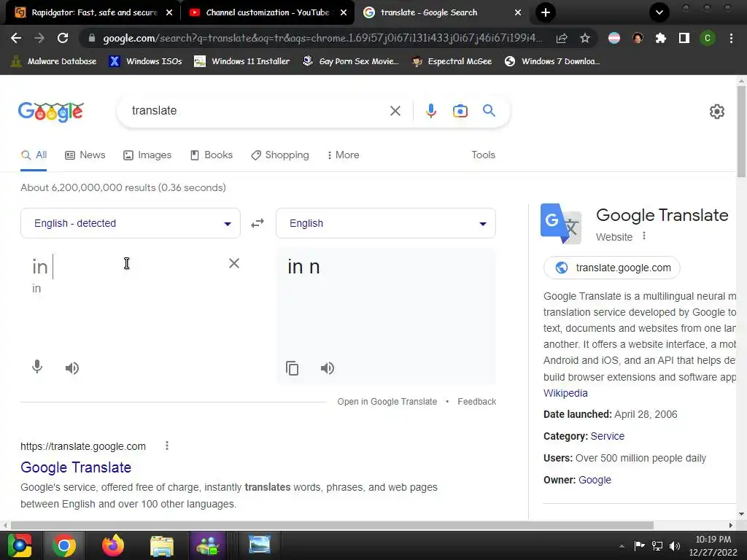Search by image with camera icon

460,111
